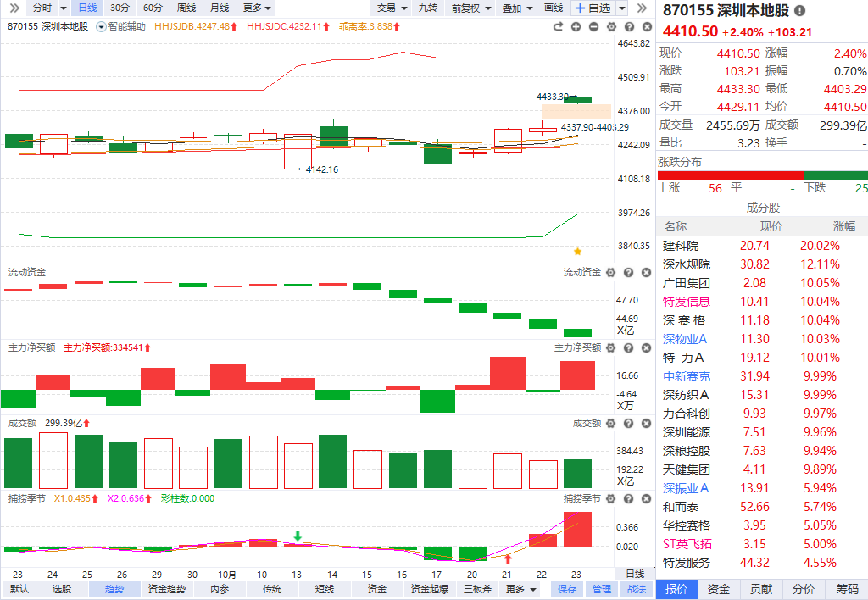Open main chart settings gear

pyautogui.click(x=611, y=26)
